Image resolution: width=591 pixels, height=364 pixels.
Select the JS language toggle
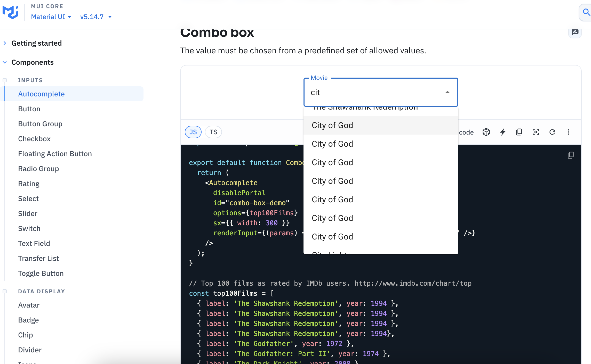tap(193, 132)
